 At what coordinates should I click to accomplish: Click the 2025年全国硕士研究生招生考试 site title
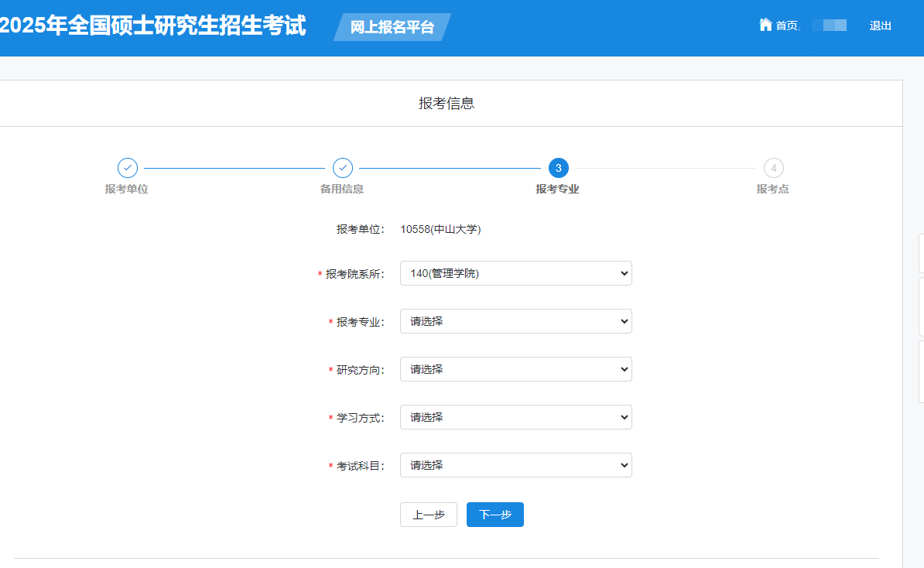(153, 26)
